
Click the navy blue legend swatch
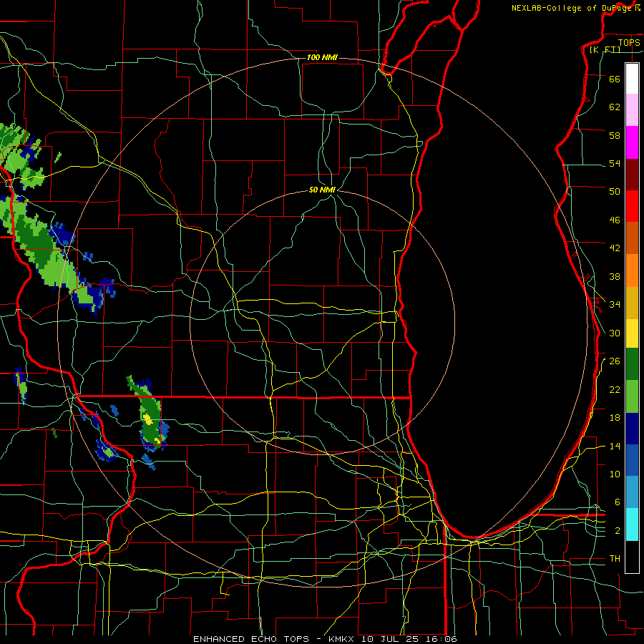click(x=632, y=429)
